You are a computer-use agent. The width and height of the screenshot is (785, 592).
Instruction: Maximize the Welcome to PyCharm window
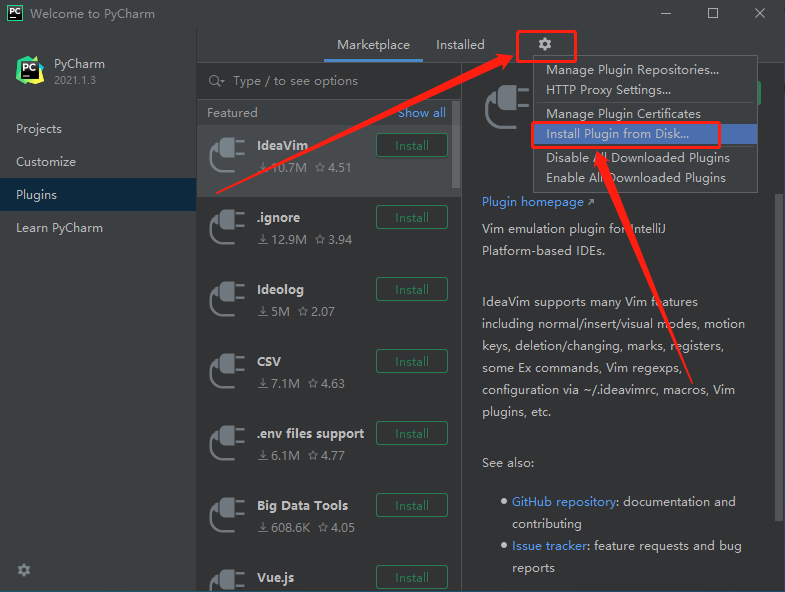[713, 14]
